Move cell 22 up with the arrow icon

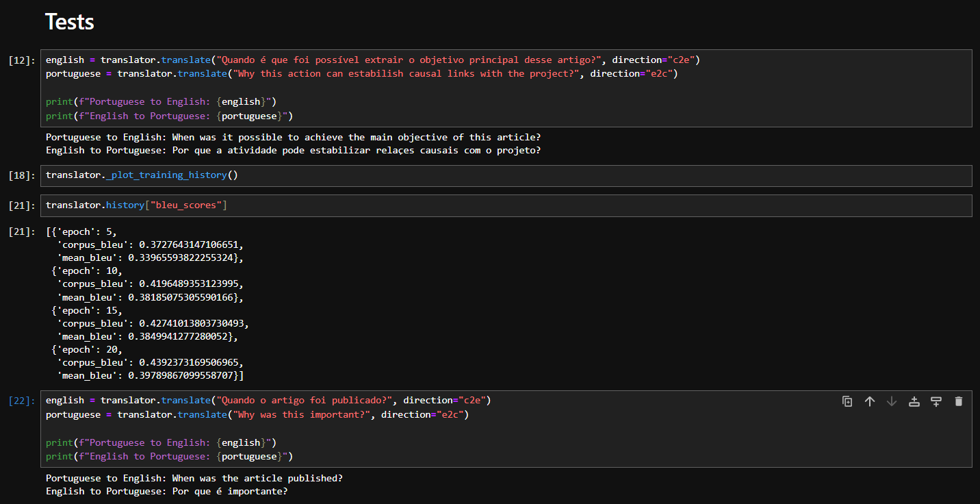(x=870, y=401)
